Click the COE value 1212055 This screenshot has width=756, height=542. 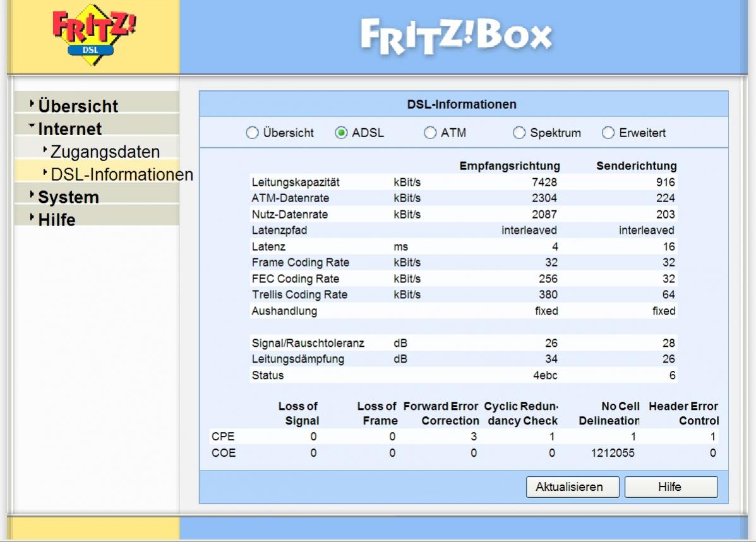[613, 453]
